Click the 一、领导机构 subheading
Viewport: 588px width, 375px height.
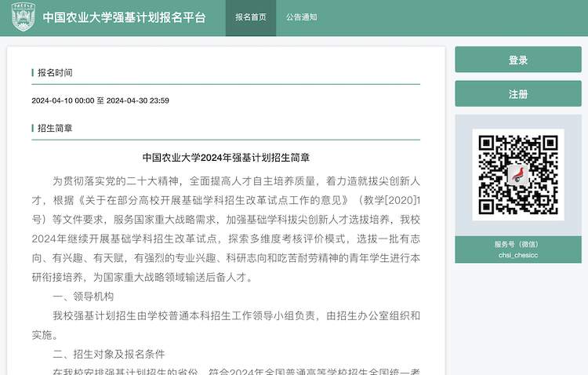click(x=83, y=297)
